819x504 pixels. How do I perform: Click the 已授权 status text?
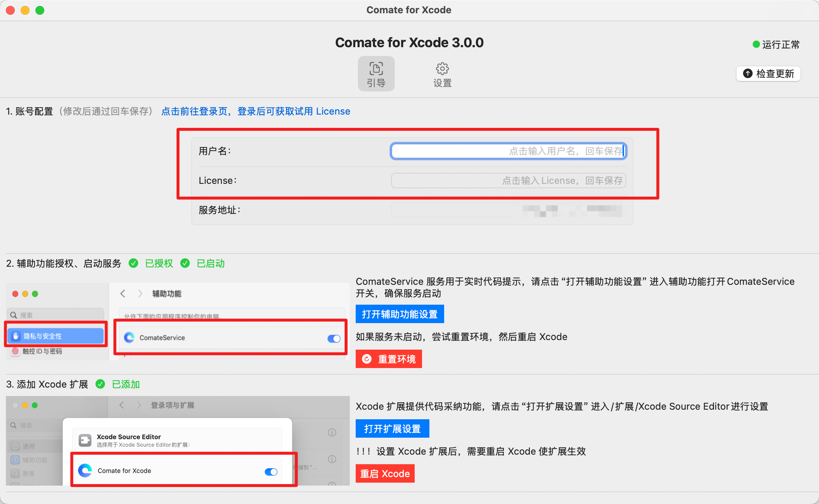(x=159, y=263)
